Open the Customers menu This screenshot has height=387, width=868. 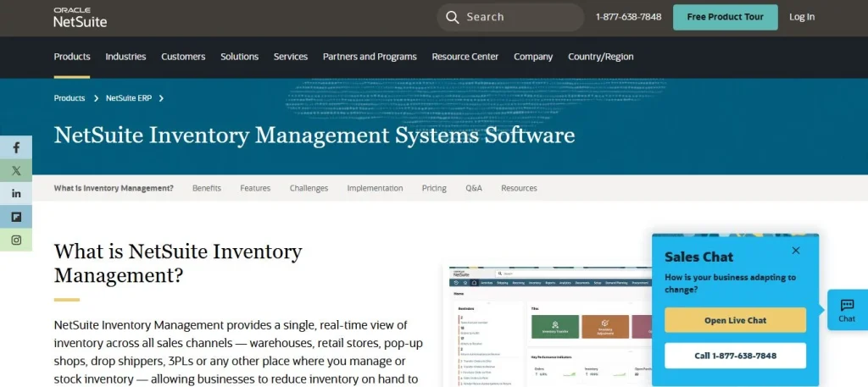pos(183,57)
